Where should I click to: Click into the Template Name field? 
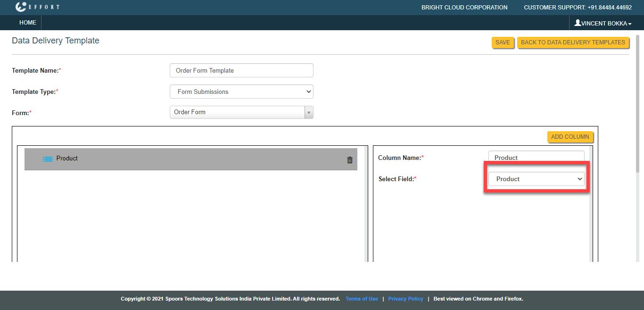pyautogui.click(x=241, y=70)
